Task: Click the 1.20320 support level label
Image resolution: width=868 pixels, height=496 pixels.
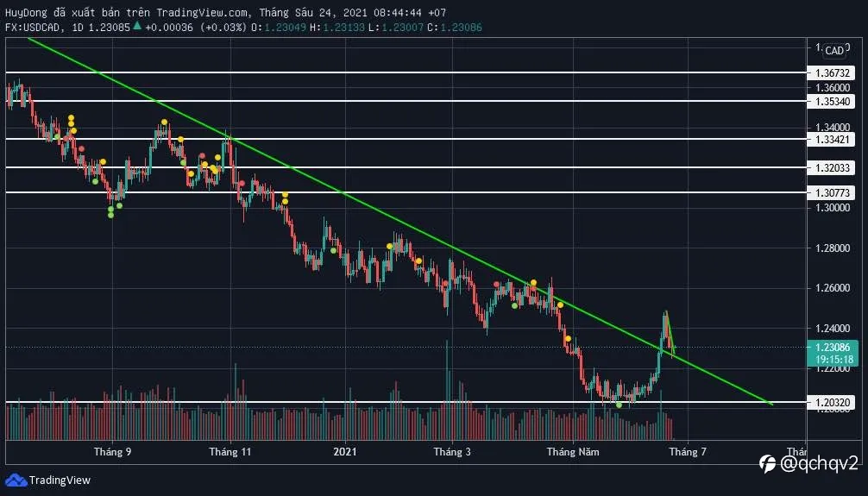Action: 832,403
